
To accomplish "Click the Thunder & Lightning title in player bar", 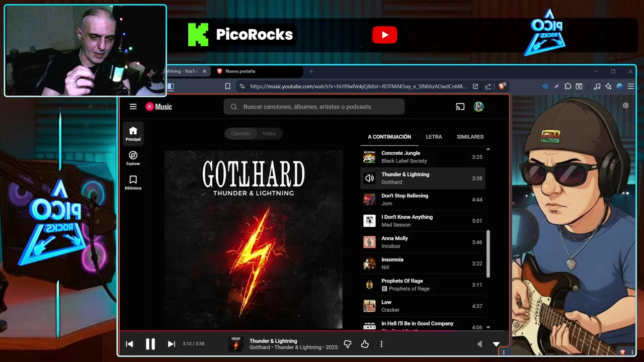I will coord(273,341).
